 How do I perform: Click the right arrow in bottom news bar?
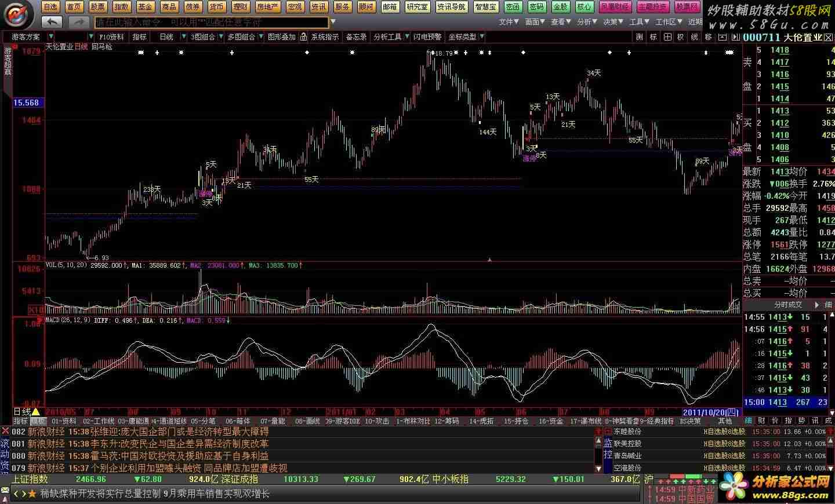click(x=23, y=494)
